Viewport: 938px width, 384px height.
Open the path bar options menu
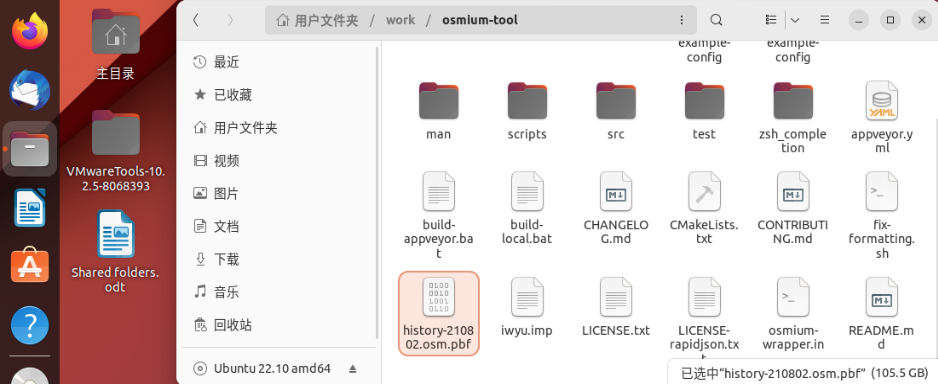pos(681,20)
